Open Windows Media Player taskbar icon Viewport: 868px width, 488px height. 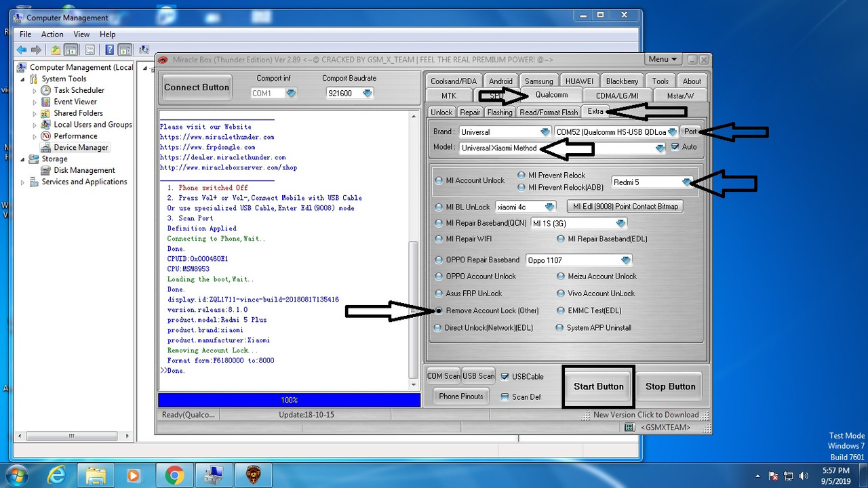tap(134, 476)
